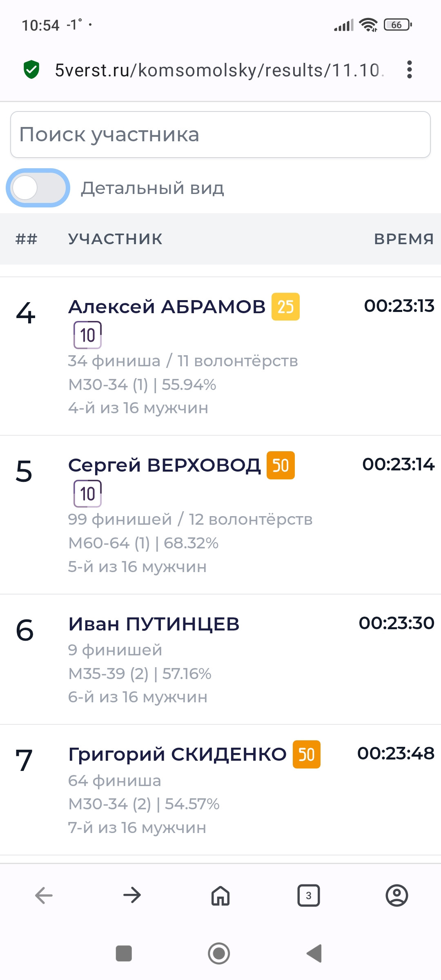Open the browser profile account icon
441x980 pixels.
[x=397, y=896]
